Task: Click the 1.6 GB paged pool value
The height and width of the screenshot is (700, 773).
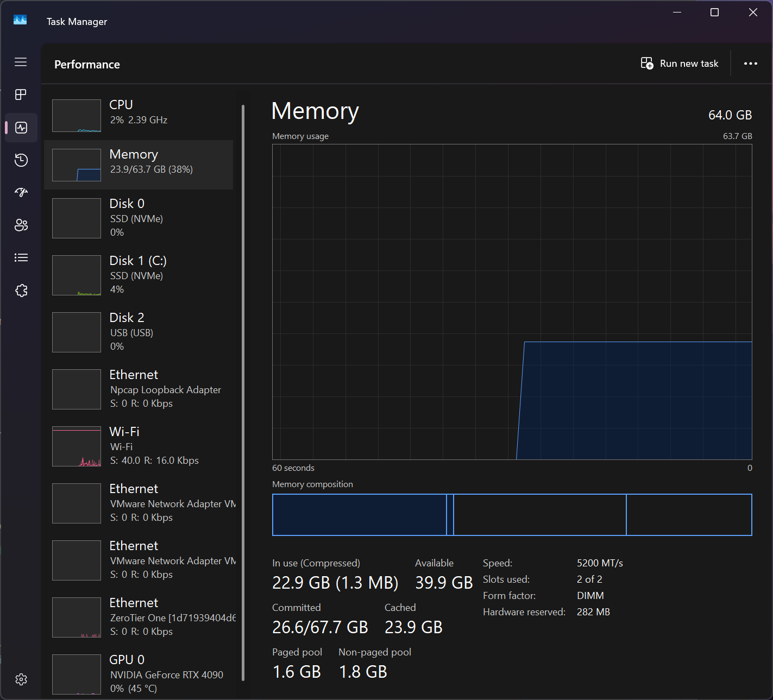Action: [297, 672]
